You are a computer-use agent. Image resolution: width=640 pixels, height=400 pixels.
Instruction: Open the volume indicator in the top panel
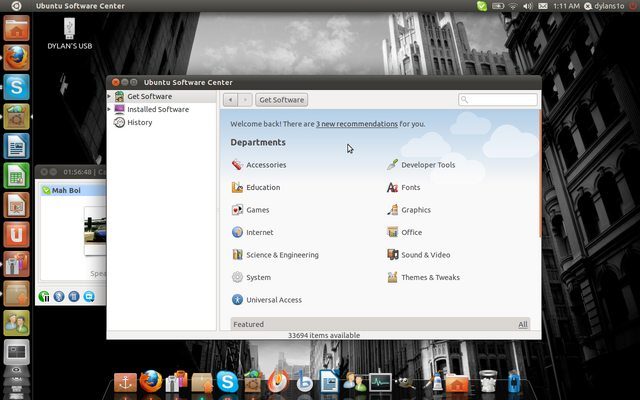pos(528,6)
